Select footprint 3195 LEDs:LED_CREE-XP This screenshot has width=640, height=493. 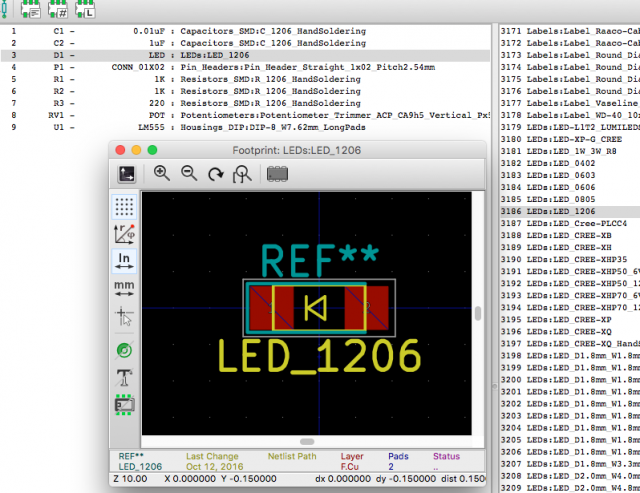(570, 320)
